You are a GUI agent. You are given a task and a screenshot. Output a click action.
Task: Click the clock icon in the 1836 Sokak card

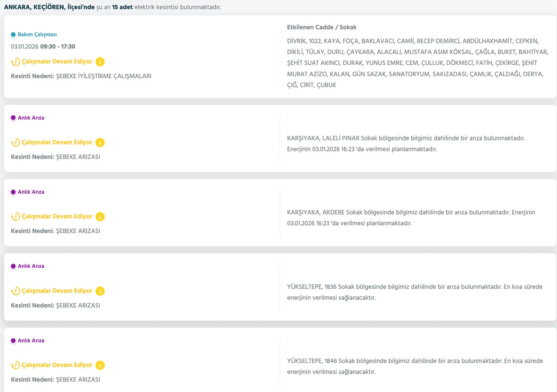click(16, 291)
